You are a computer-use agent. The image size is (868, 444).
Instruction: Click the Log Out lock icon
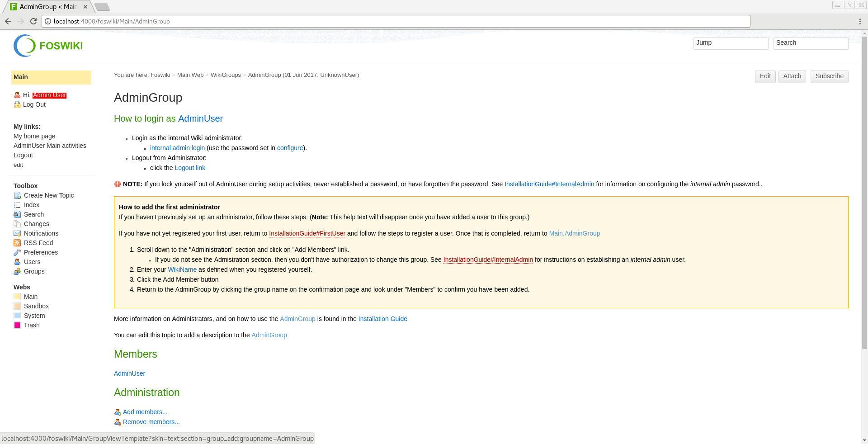click(17, 104)
